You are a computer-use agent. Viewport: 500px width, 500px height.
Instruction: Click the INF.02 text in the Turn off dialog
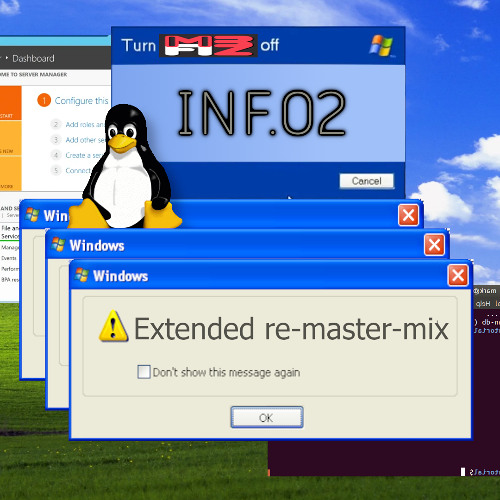tap(261, 113)
